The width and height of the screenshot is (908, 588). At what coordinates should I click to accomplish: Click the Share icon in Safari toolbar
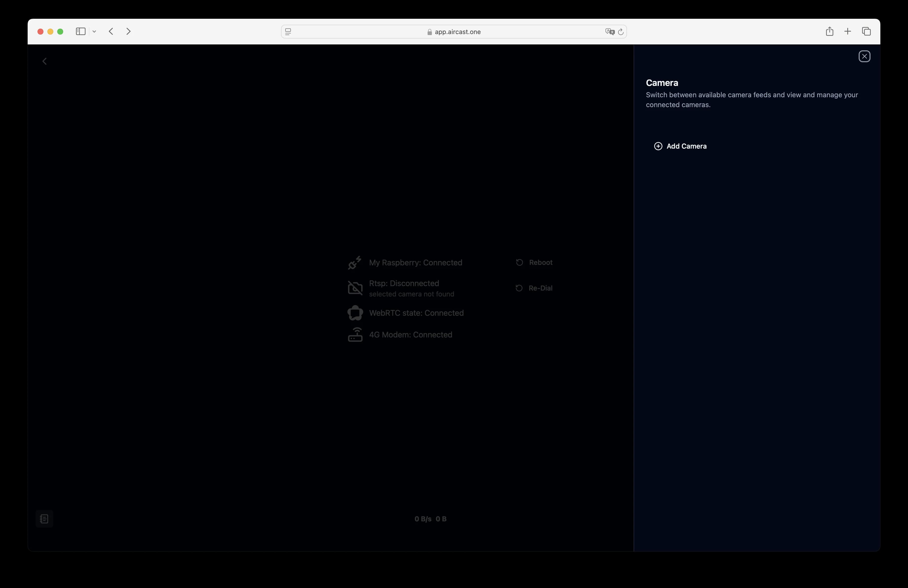pyautogui.click(x=830, y=31)
